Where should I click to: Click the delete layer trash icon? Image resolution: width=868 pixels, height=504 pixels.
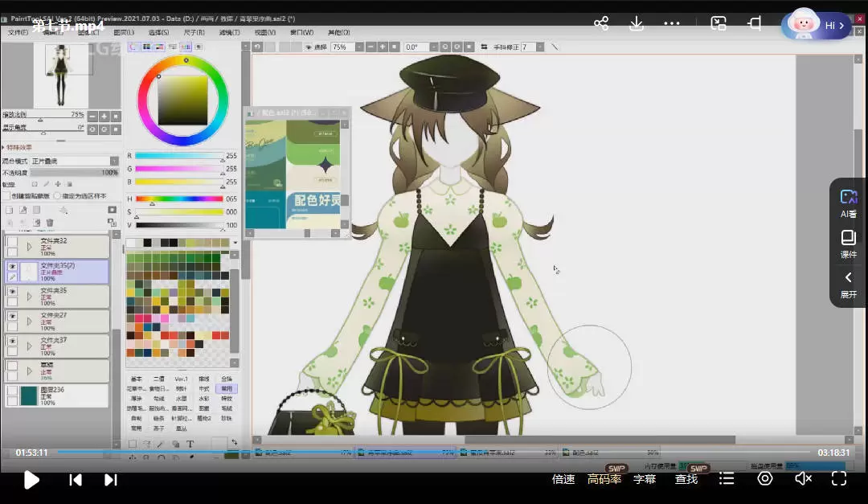coord(50,223)
